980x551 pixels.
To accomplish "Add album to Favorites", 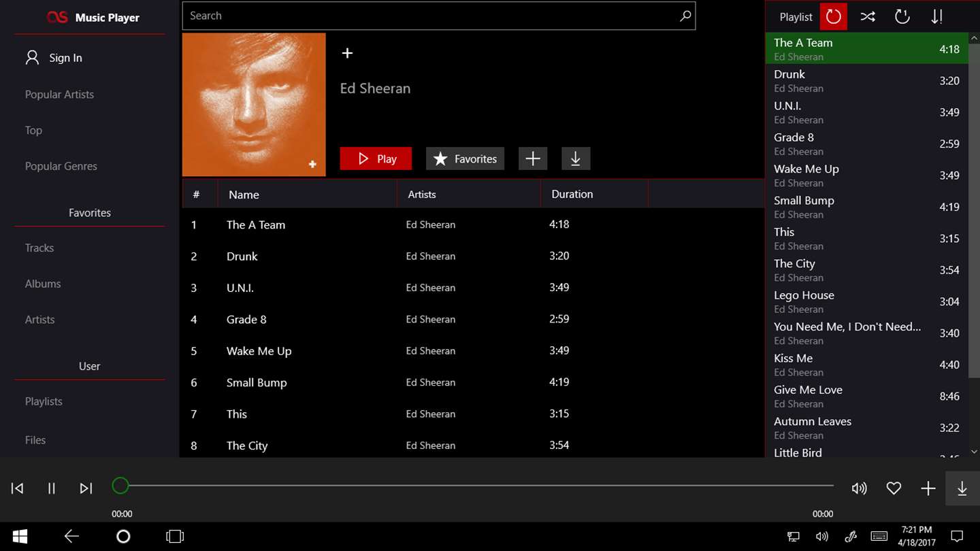I will point(465,158).
